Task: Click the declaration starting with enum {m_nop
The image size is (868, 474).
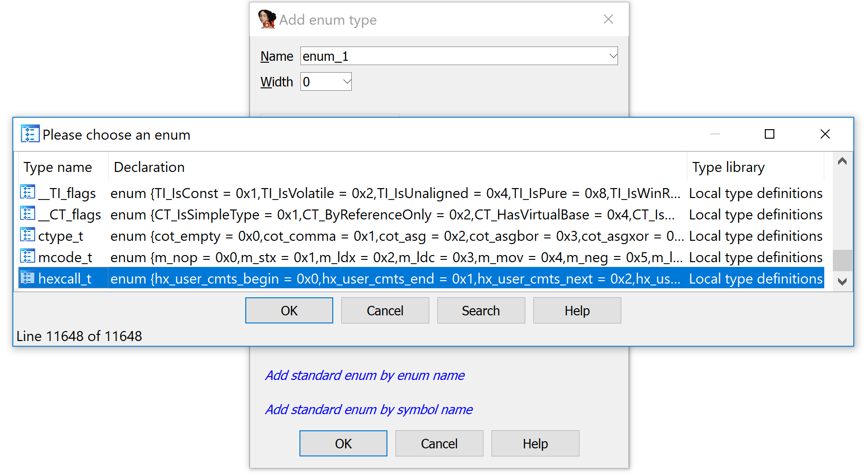Action: pyautogui.click(x=396, y=257)
